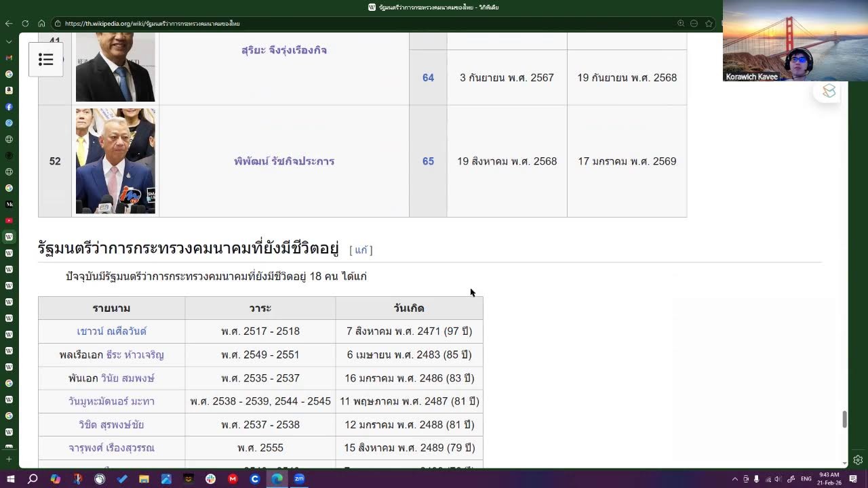Open link สุริยะ จึงรุ่งเรืองกิจ
The image size is (868, 488).
tap(284, 50)
